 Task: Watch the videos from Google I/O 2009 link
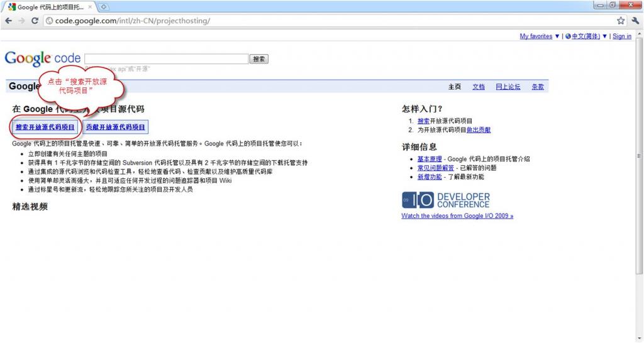[457, 216]
